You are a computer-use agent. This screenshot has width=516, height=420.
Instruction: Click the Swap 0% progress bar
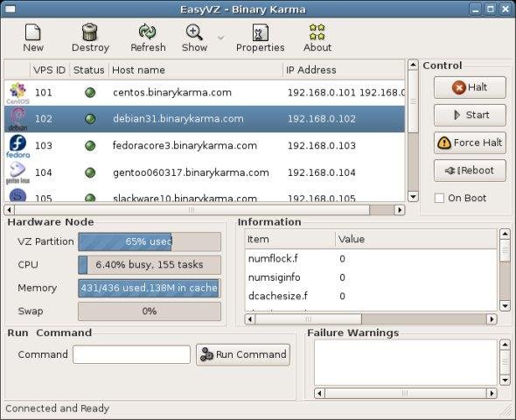point(150,311)
